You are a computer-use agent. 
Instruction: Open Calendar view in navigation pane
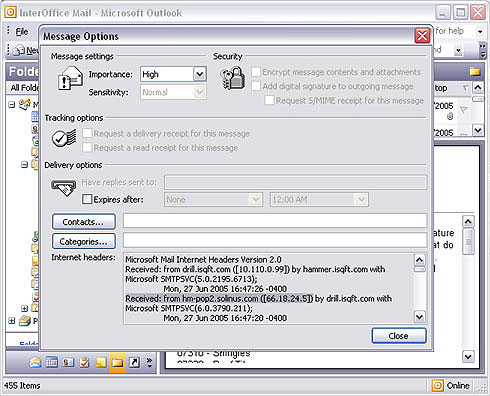click(x=51, y=362)
